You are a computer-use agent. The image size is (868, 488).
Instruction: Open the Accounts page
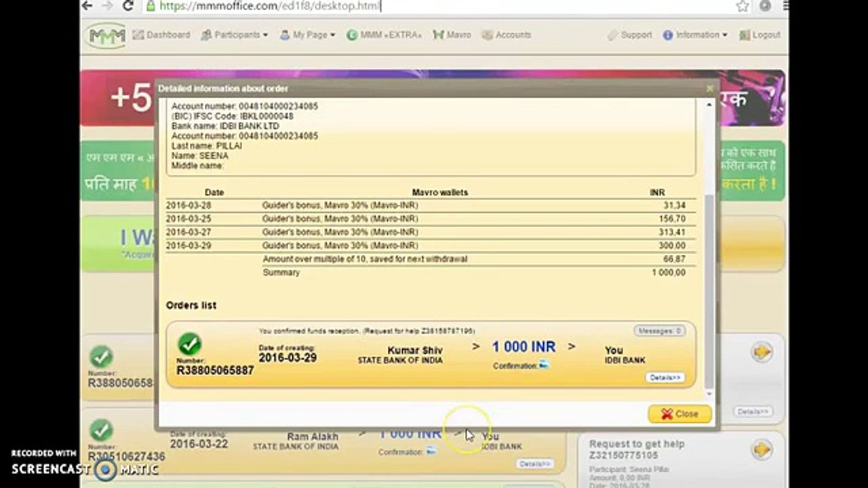507,35
